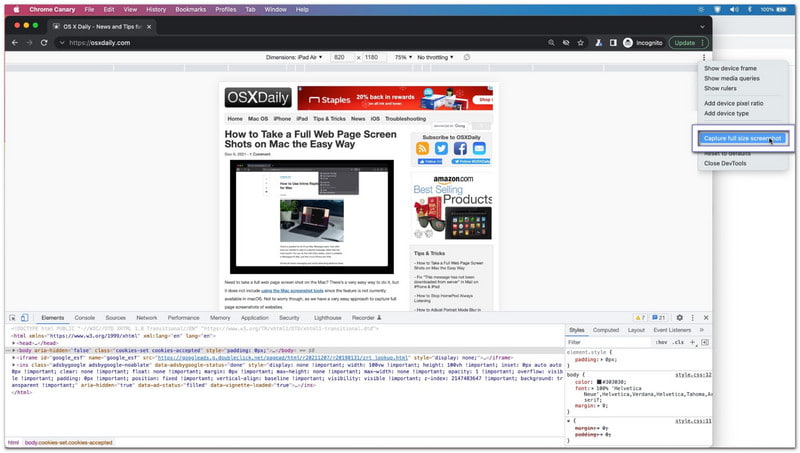Close the OS X Daily tab

pyautogui.click(x=149, y=27)
